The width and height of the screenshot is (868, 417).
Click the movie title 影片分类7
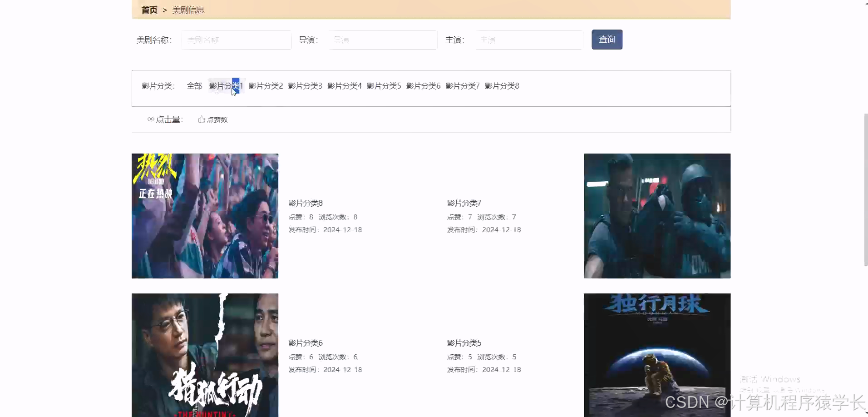[x=464, y=203]
